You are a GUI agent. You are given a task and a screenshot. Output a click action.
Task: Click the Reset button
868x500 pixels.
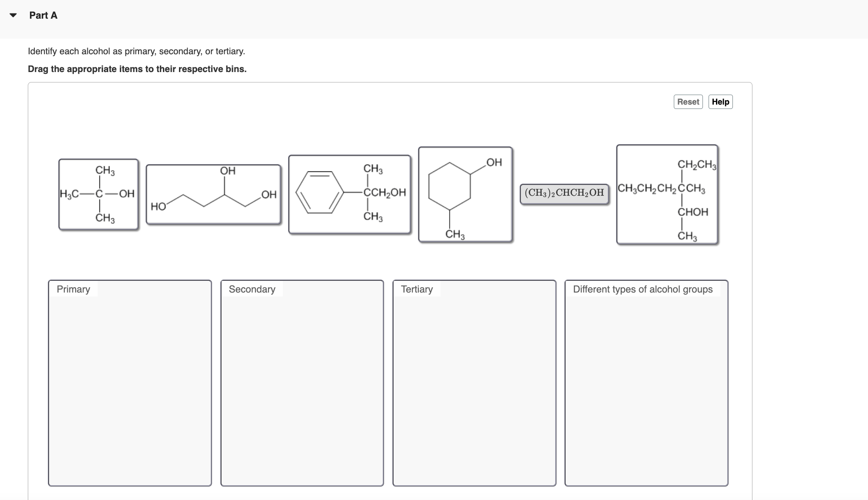click(x=688, y=102)
